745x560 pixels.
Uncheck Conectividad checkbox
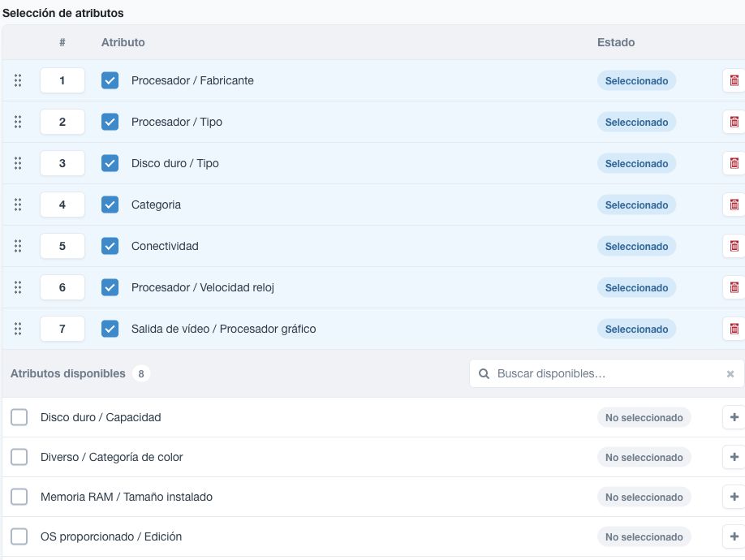click(110, 246)
